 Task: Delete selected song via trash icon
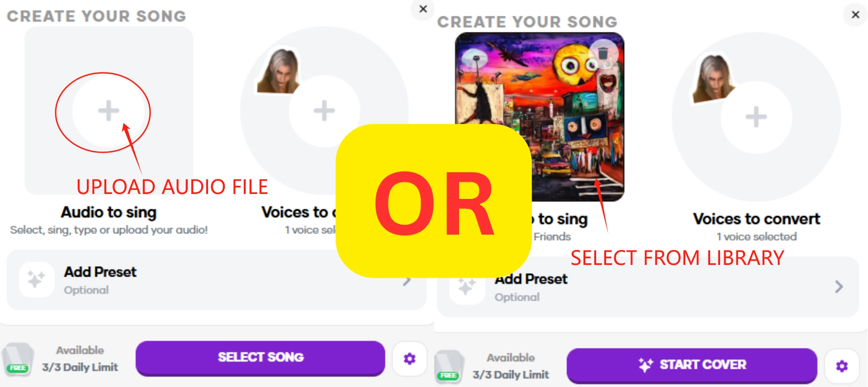click(x=603, y=53)
